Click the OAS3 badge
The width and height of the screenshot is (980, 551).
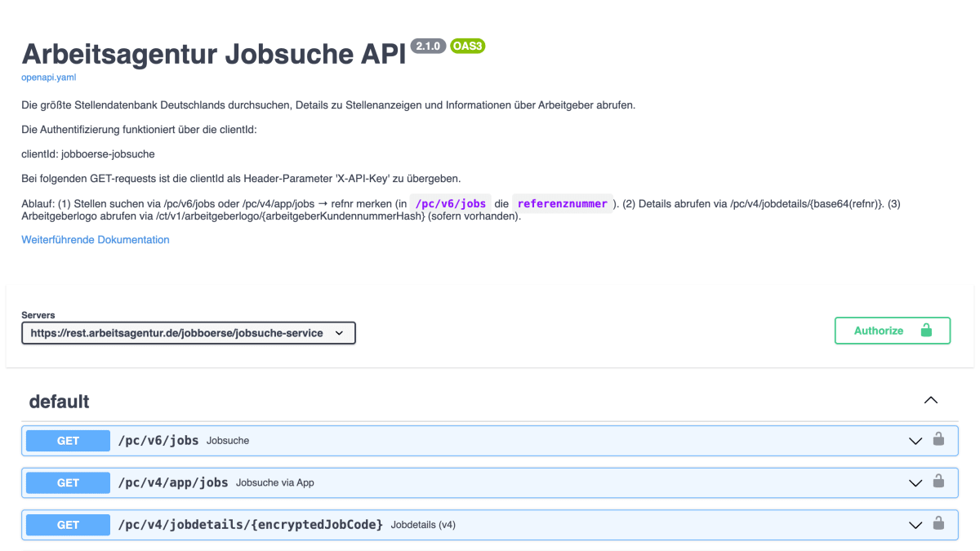[x=468, y=47]
